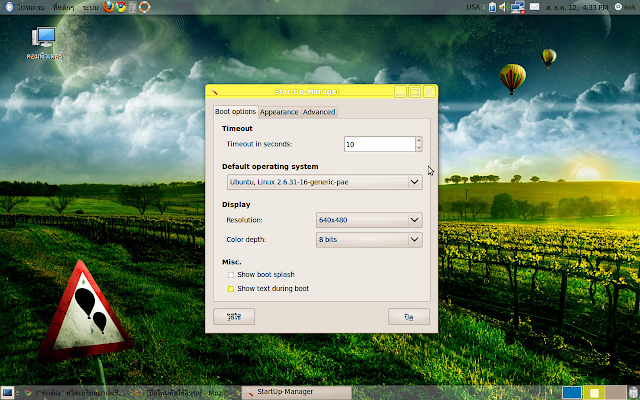Toggle Show boot splash checkbox
Screen dimensions: 640x400
click(231, 275)
